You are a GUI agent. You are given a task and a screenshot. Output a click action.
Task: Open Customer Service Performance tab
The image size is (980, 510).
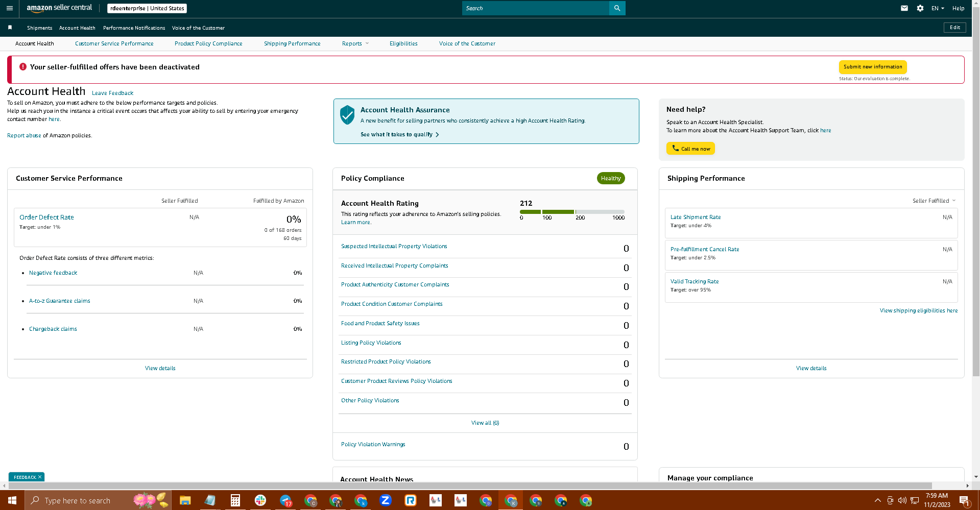coord(114,44)
